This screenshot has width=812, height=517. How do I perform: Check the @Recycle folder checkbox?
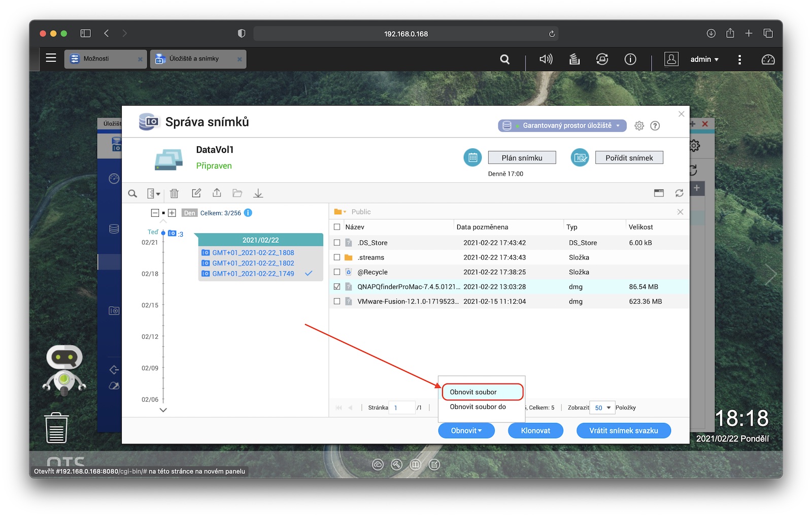click(337, 272)
